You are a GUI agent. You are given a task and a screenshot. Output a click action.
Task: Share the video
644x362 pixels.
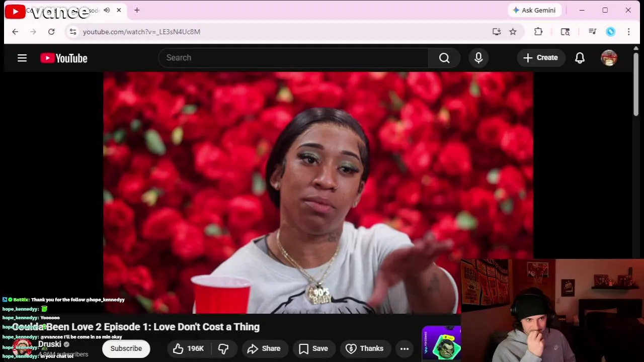tap(264, 348)
